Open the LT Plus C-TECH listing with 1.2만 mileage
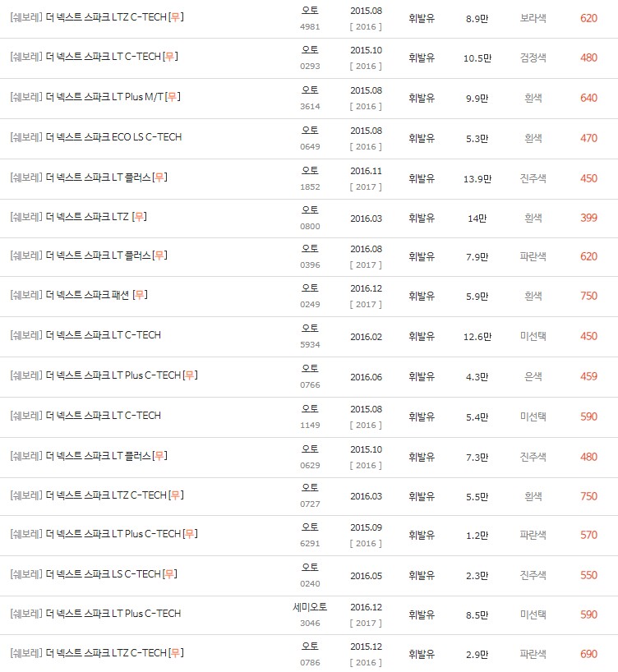This screenshot has height=672, width=618. tap(107, 536)
